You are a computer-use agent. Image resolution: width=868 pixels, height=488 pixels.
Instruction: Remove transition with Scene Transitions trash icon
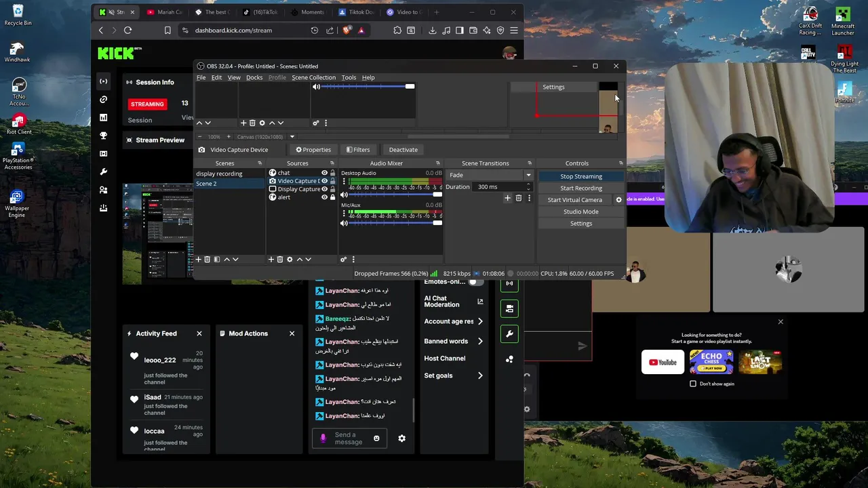coord(519,198)
